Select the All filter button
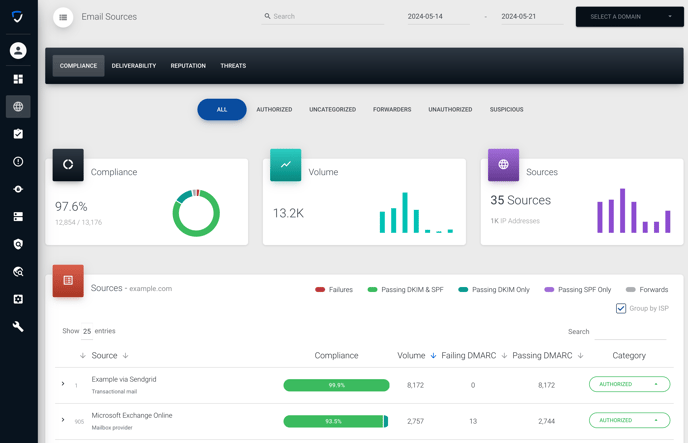The image size is (688, 443). point(222,110)
